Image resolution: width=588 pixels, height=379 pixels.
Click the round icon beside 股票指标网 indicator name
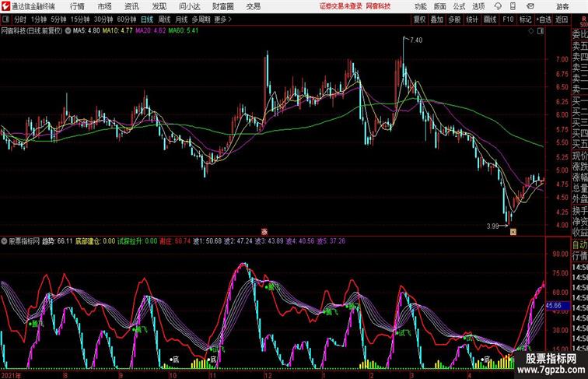(4, 241)
